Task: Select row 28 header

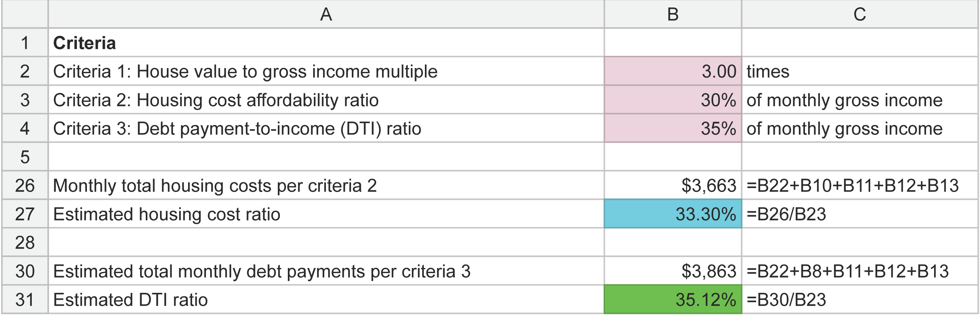Action: pos(25,242)
